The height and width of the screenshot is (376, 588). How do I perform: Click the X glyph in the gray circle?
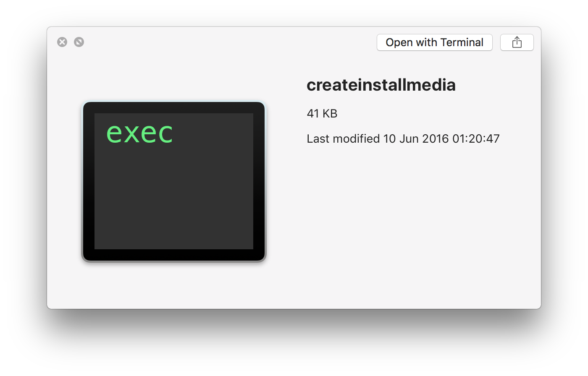pyautogui.click(x=62, y=42)
